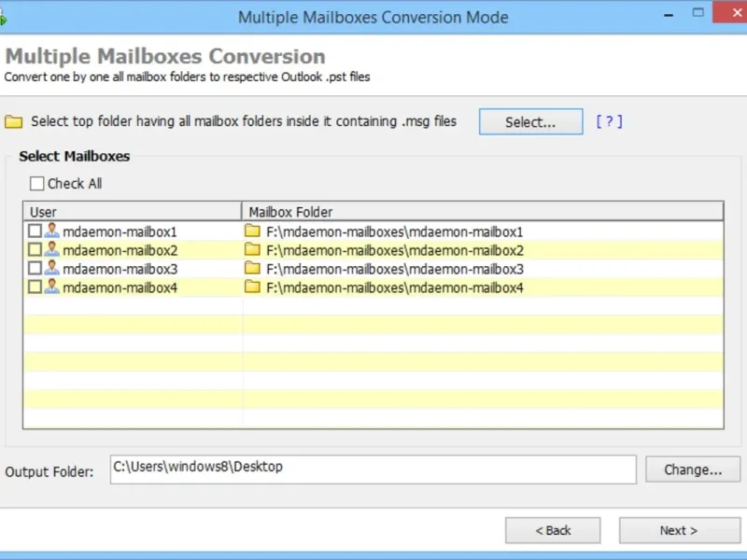This screenshot has width=747, height=560.
Task: Click the Change... output folder button
Action: 693,469
